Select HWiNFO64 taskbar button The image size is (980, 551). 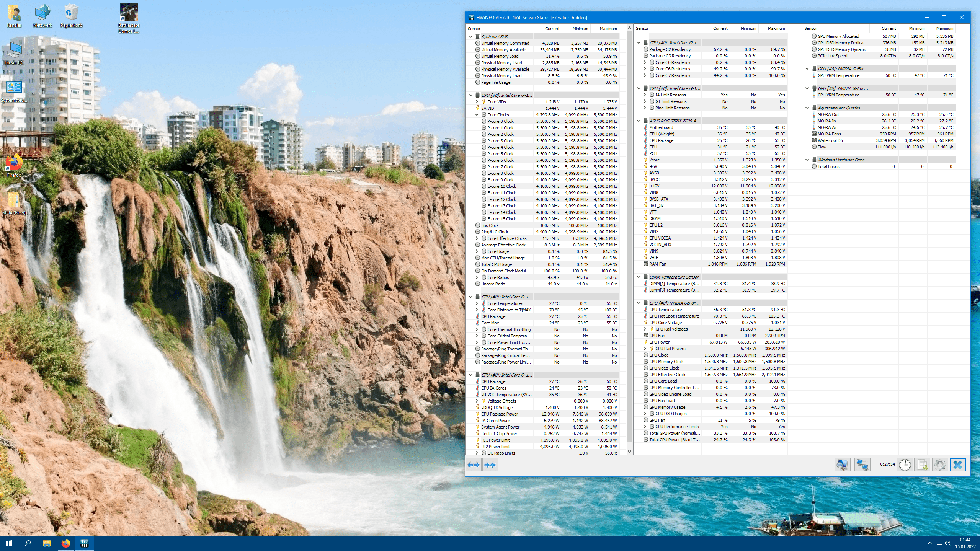[x=85, y=543]
